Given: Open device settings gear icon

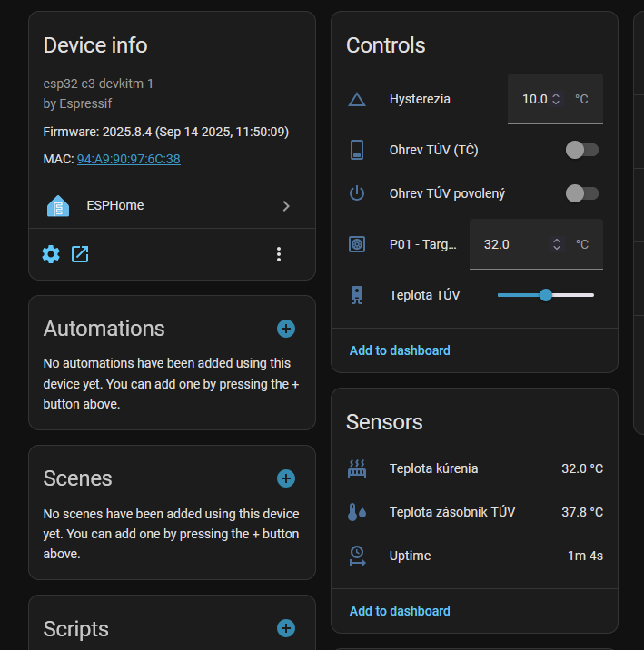Looking at the screenshot, I should [51, 254].
